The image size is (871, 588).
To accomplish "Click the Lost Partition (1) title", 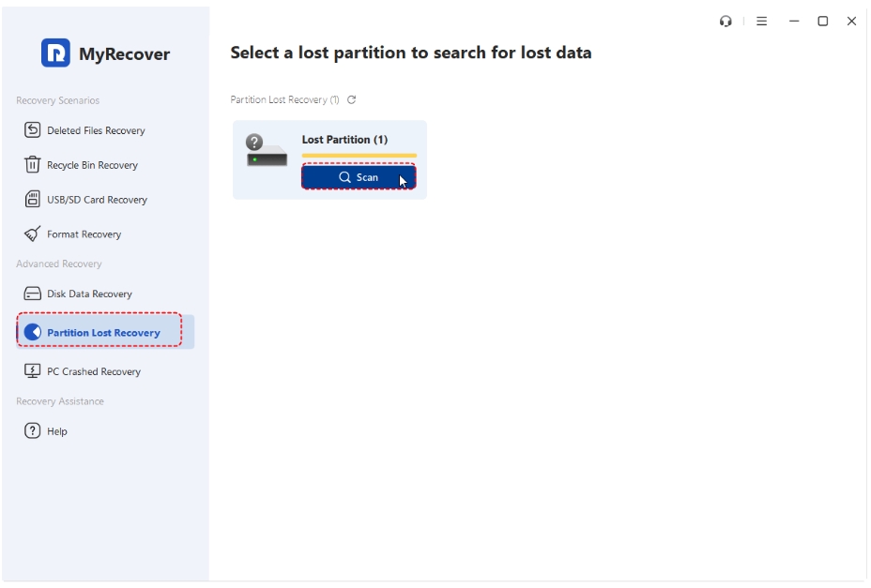I will 345,140.
